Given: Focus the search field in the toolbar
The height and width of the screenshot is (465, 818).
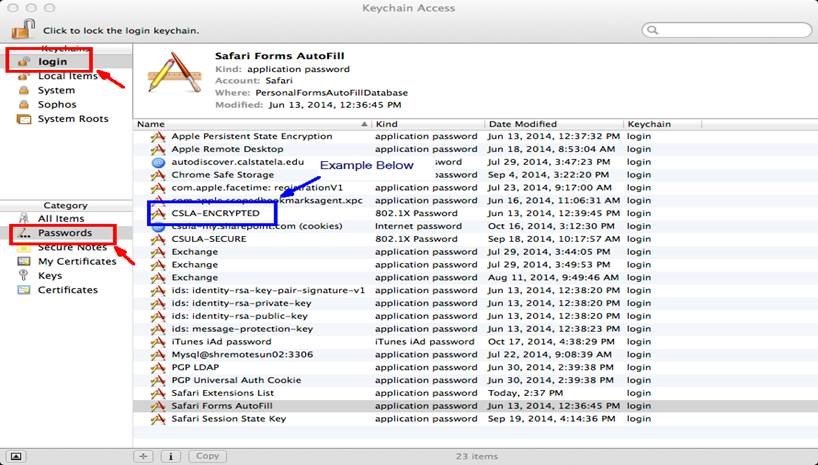Looking at the screenshot, I should coord(727,30).
